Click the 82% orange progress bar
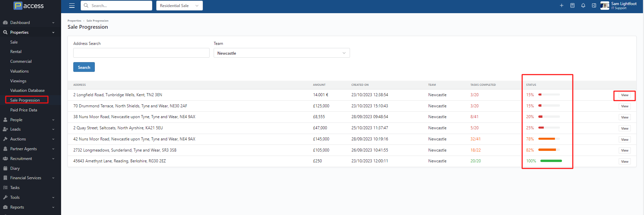The height and width of the screenshot is (215, 644). point(549,150)
